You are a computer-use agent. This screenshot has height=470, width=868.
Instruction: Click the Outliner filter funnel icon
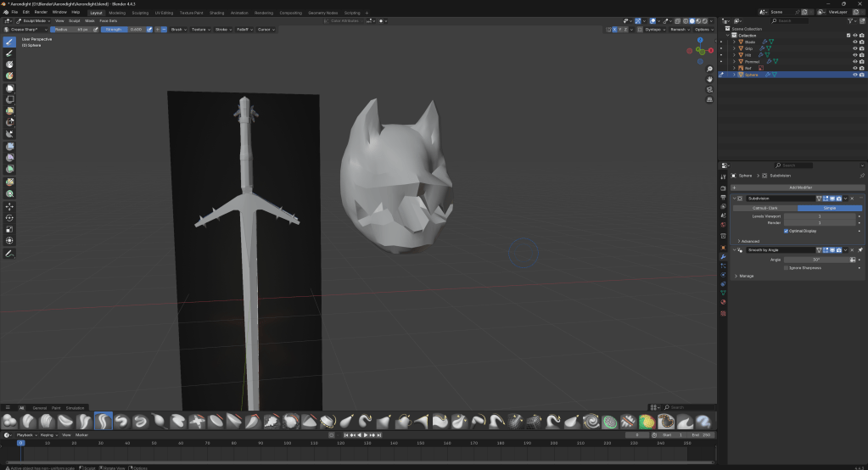(x=851, y=20)
